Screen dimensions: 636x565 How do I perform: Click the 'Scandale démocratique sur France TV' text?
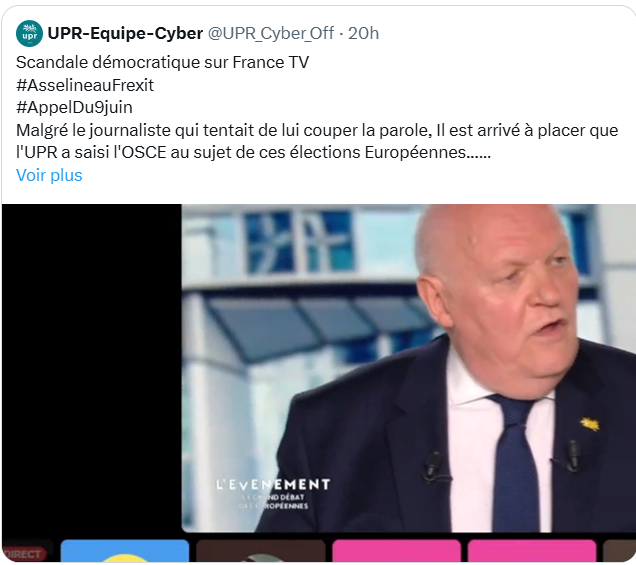[x=162, y=62]
